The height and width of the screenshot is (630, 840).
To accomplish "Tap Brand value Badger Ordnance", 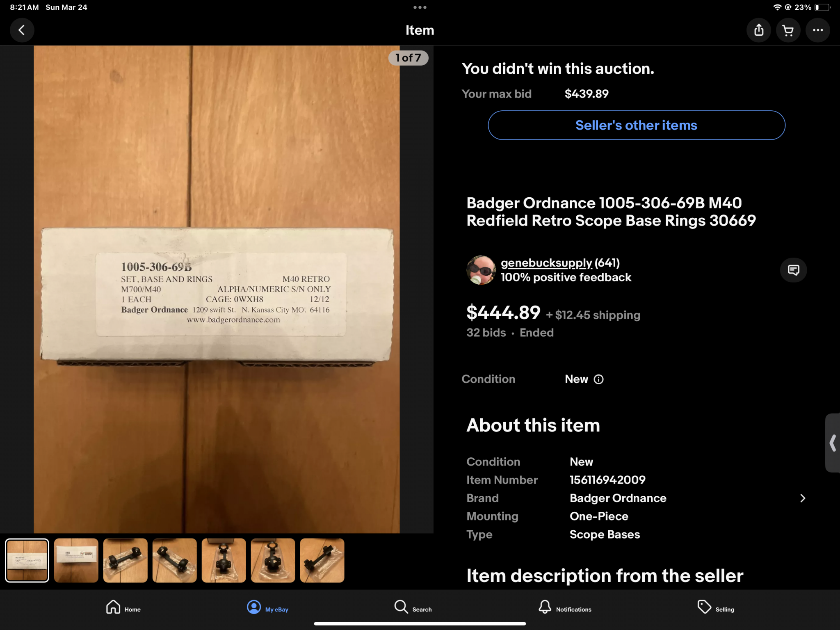I will point(618,498).
